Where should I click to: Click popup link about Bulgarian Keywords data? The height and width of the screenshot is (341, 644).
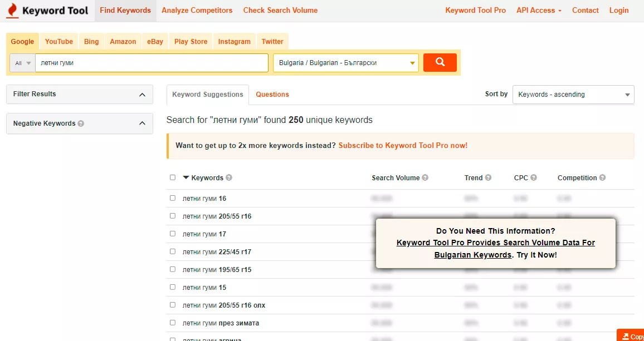click(x=495, y=249)
